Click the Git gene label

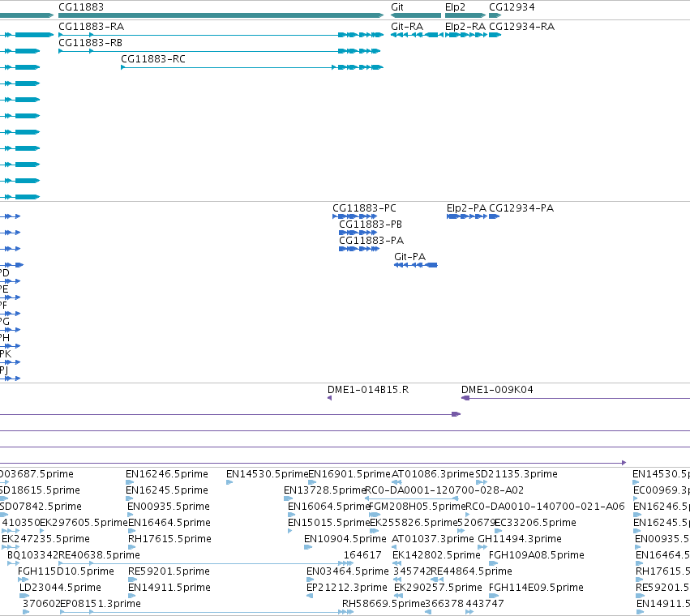pos(397,7)
